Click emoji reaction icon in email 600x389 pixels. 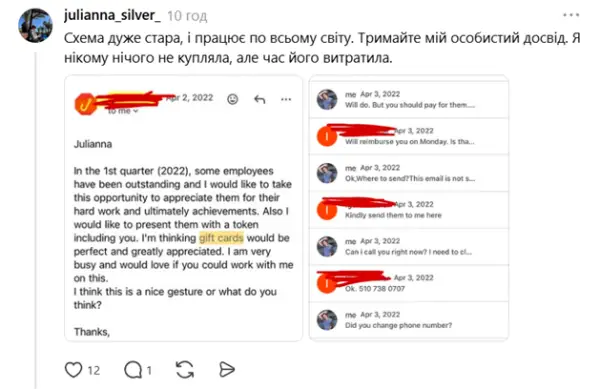(x=233, y=99)
